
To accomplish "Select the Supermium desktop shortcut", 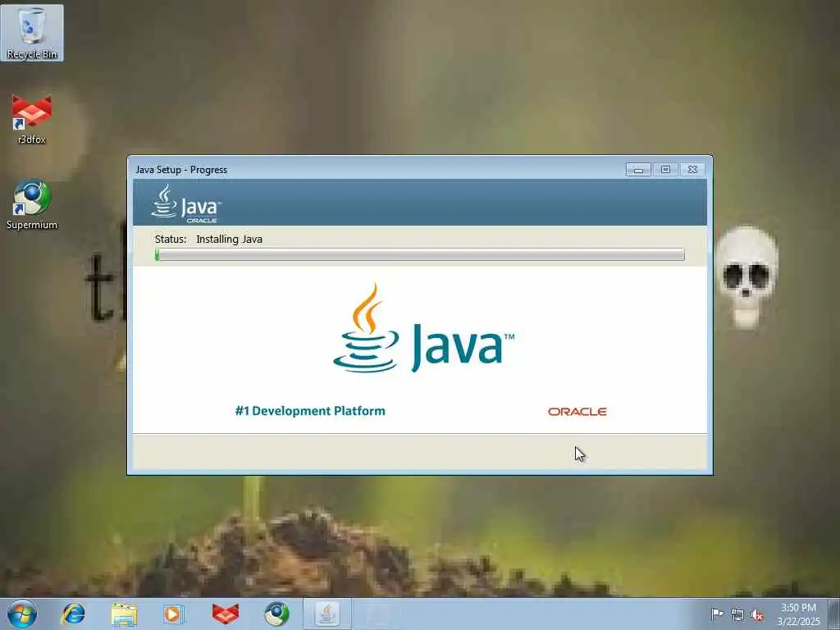I will pos(32,204).
